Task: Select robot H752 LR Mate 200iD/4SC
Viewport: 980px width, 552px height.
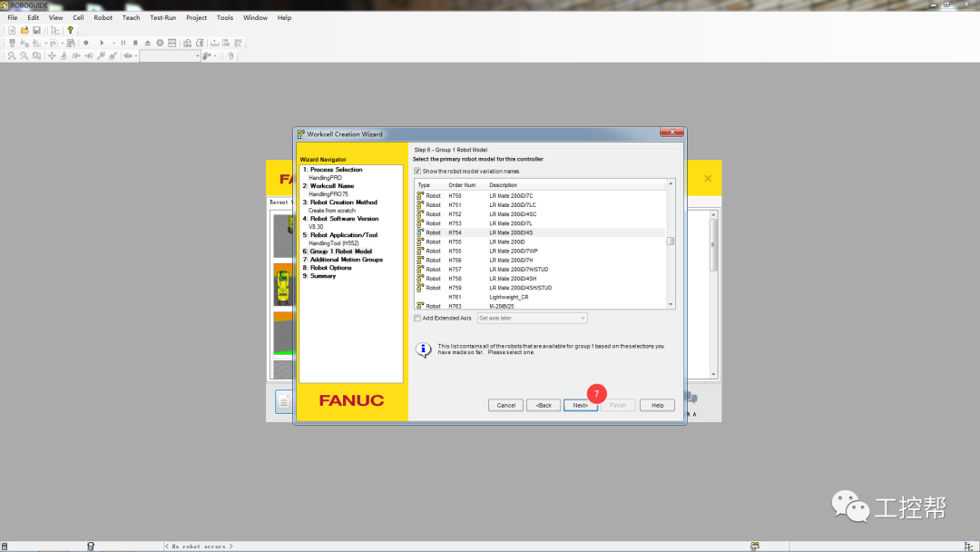Action: point(540,214)
